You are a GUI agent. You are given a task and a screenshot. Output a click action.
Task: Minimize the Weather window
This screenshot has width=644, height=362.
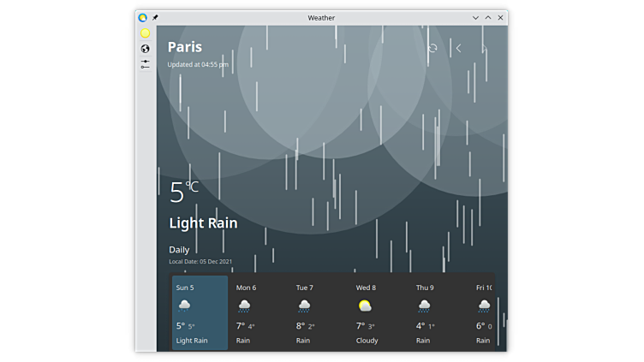coord(475,17)
